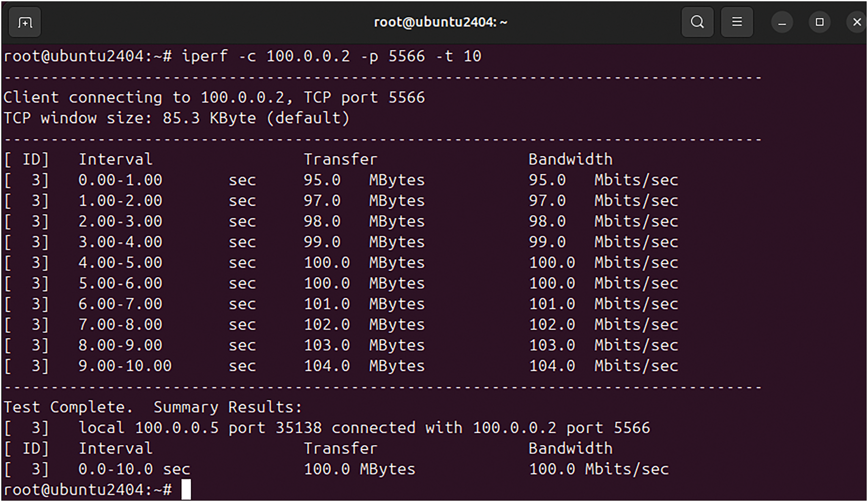Click the first 'Transfer' column header
868x502 pixels.
click(x=340, y=159)
